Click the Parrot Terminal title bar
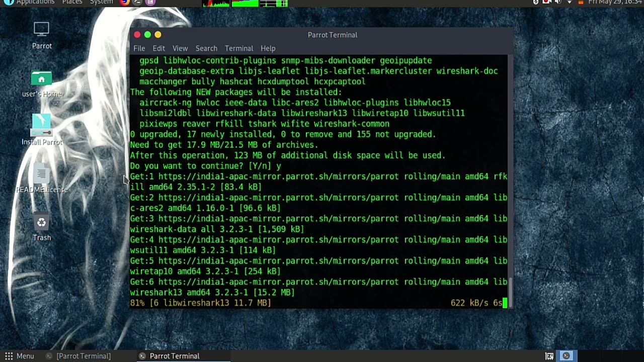Screen dimensions: 644x362 [x=333, y=35]
